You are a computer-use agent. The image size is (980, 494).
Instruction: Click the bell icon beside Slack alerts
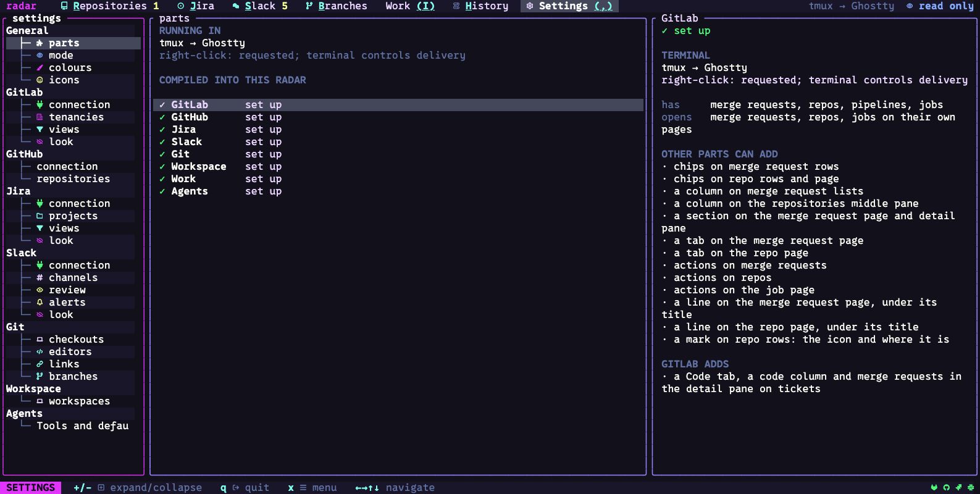(x=40, y=303)
